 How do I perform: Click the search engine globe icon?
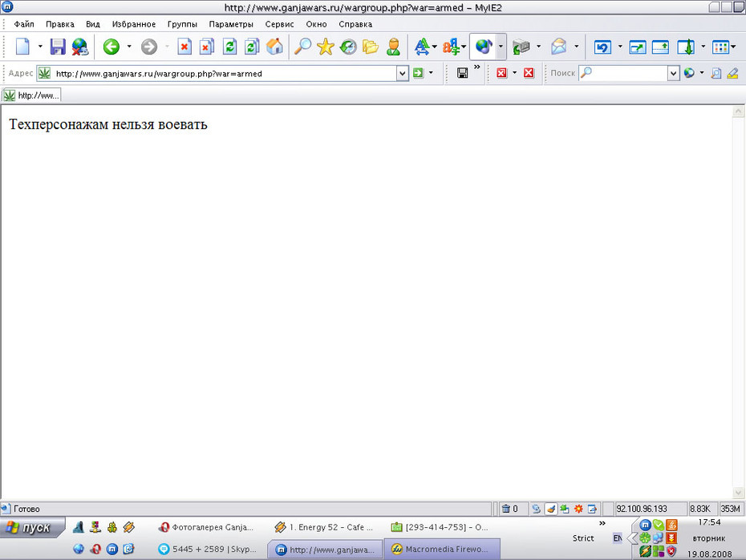coord(689,73)
